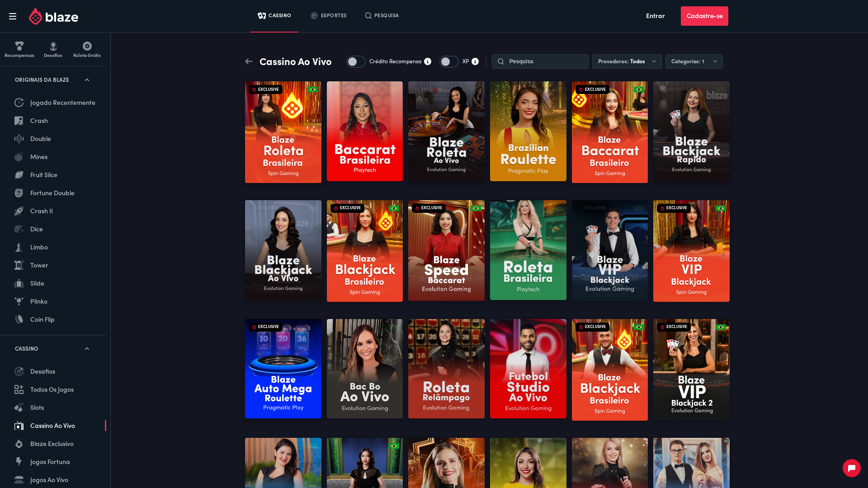Open Roleta Brasileira Playtech card
This screenshot has height=488, width=868.
coord(528,250)
